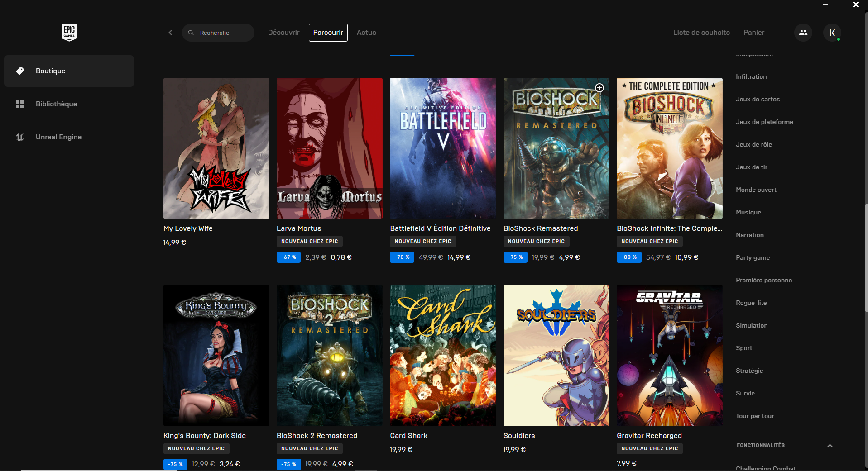Enable the Monde ouvert filter
This screenshot has height=471, width=868.
click(756, 190)
